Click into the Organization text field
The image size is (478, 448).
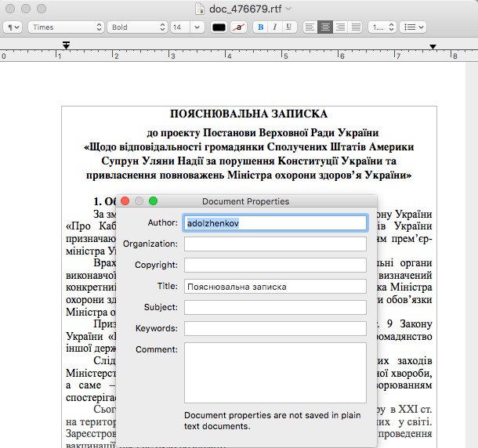275,244
